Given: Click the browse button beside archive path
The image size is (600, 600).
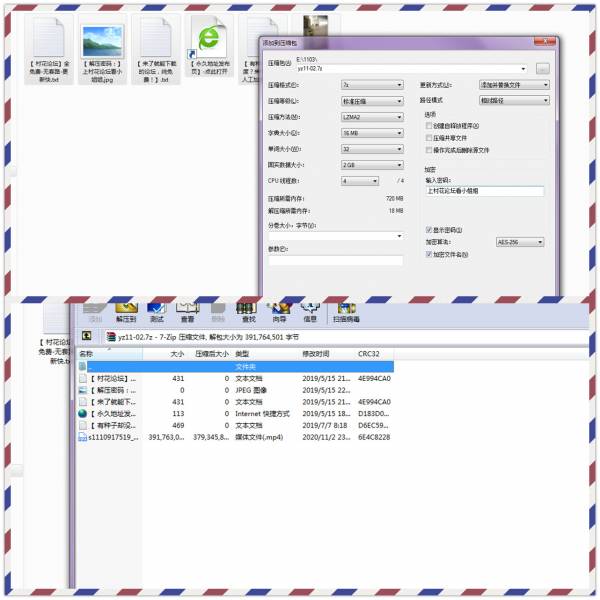Looking at the screenshot, I should coord(542,69).
